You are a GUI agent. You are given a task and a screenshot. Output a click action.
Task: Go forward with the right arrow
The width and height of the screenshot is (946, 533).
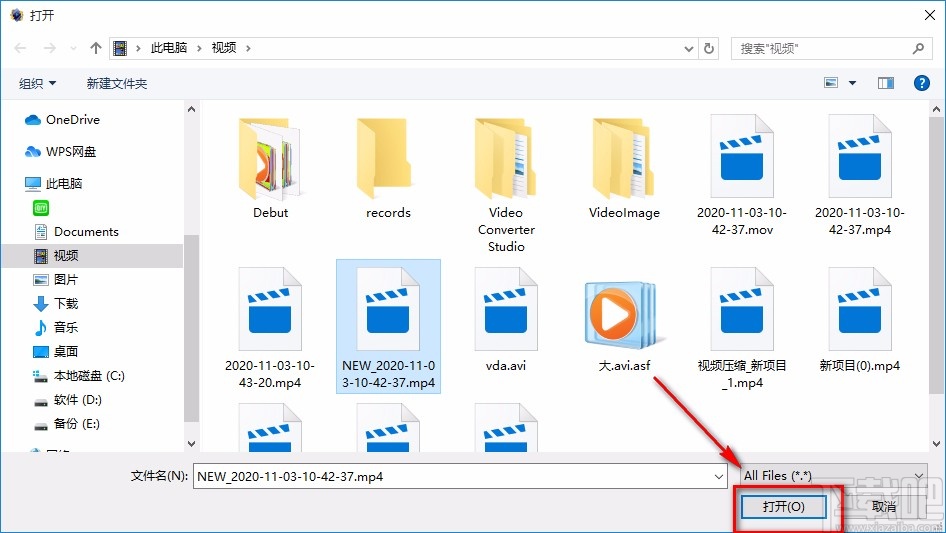50,48
